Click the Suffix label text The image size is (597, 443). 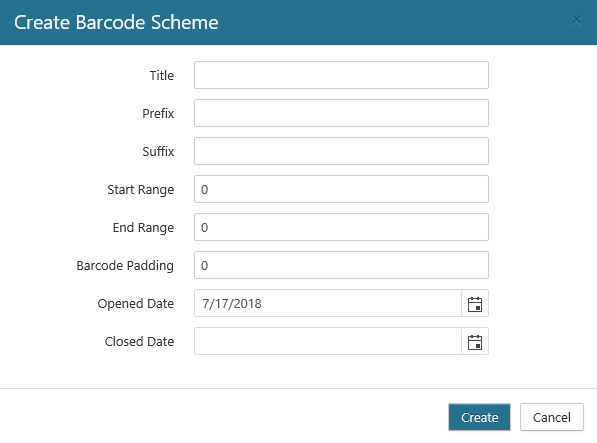(x=158, y=151)
